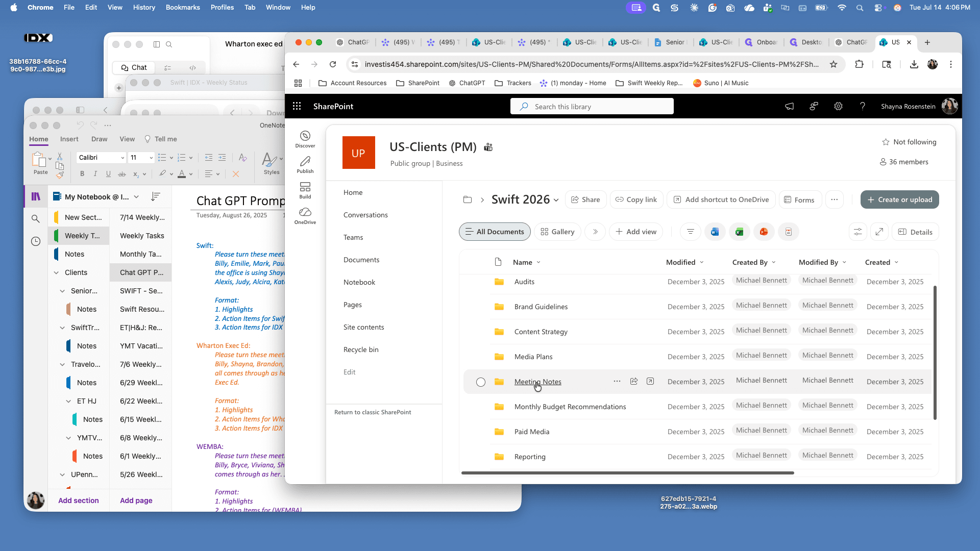Image resolution: width=980 pixels, height=551 pixels.
Task: Filter library by Excel files
Action: [739, 232]
